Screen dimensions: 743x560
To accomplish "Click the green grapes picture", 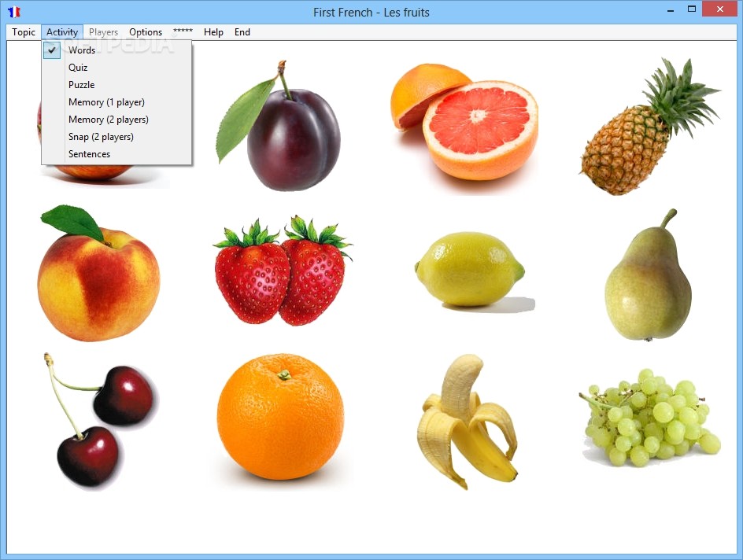I will [650, 418].
